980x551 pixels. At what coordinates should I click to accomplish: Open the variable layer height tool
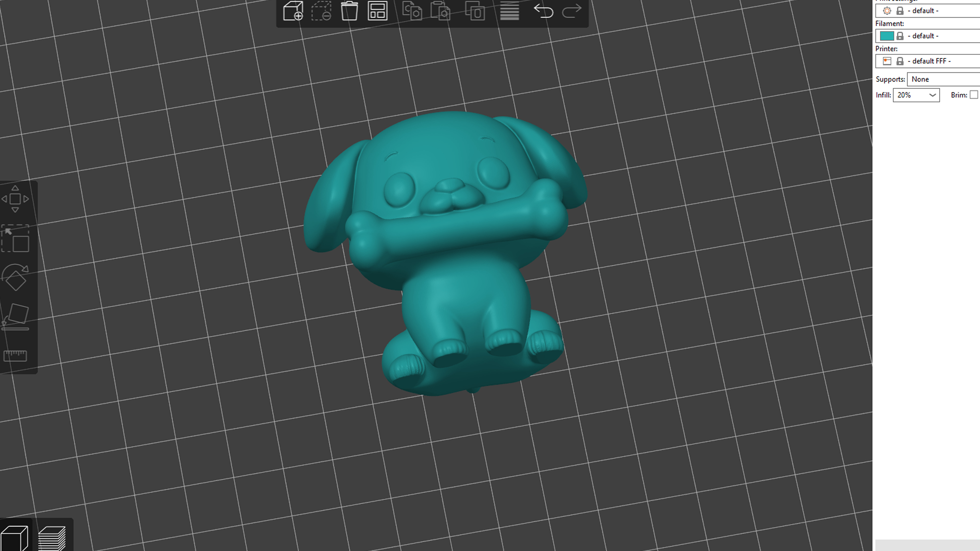pos(509,11)
